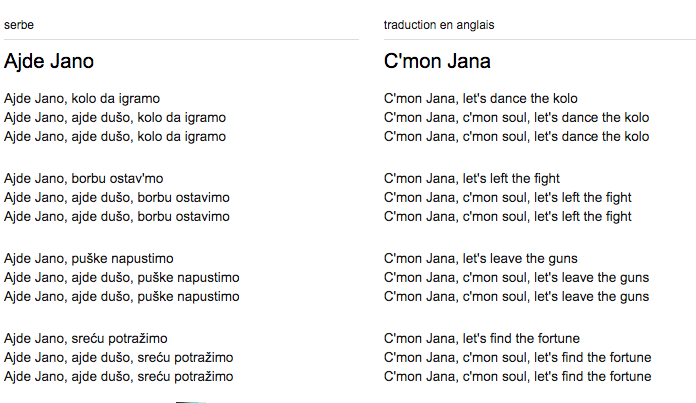Click the line 'C'mon Jana, let's leave the guns'
The height and width of the screenshot is (403, 696).
[x=481, y=258]
